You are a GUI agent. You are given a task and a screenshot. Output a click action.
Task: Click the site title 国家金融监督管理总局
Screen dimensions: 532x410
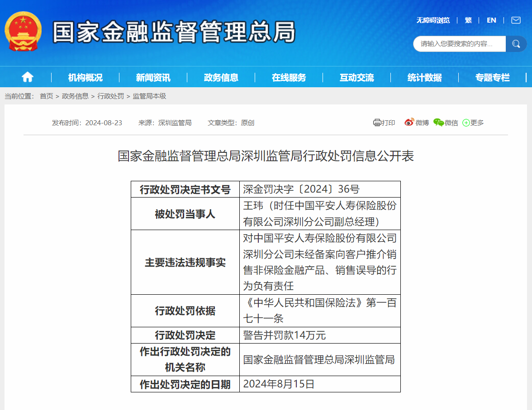[174, 32]
